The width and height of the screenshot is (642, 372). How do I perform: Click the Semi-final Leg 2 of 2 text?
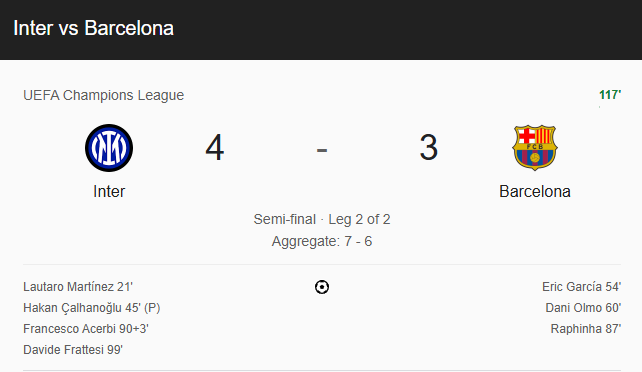(322, 219)
